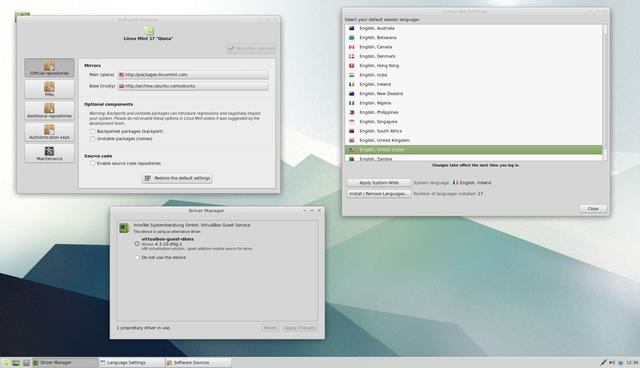
Task: Close the Language Settings dialog with Close
Action: point(593,208)
